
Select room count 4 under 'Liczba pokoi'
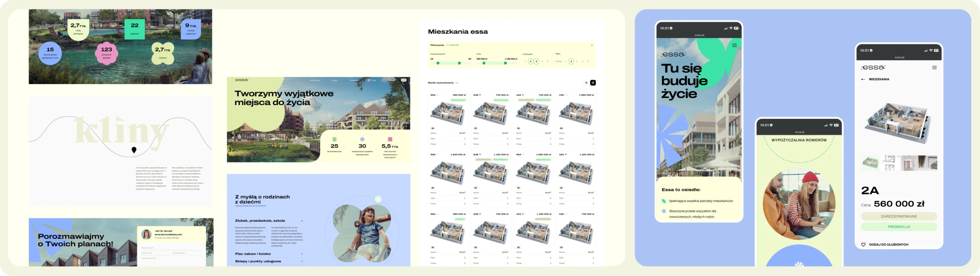click(542, 61)
